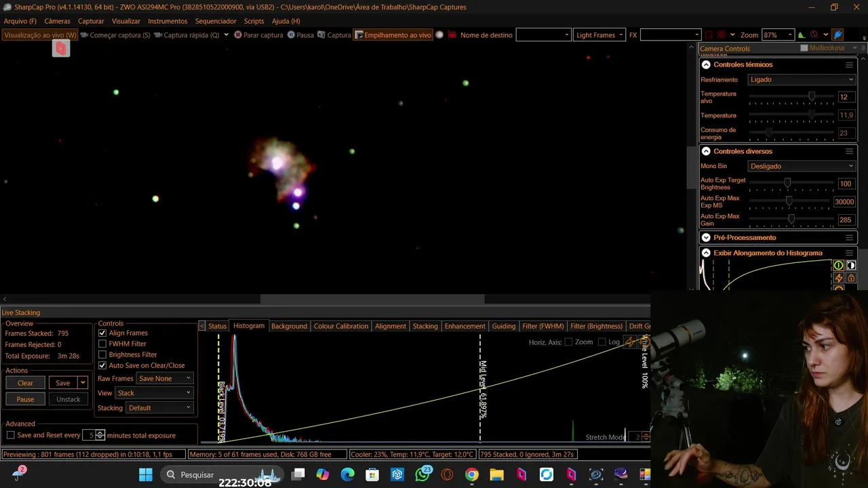Viewport: 868px width, 488px height.
Task: Click the green histogram toolbar icon
Action: pyautogui.click(x=802, y=35)
